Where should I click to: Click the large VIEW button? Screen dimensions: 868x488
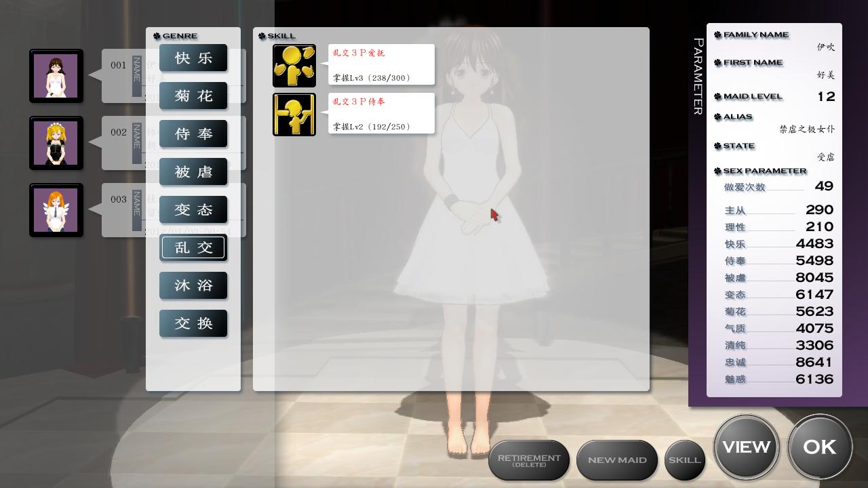(x=747, y=447)
